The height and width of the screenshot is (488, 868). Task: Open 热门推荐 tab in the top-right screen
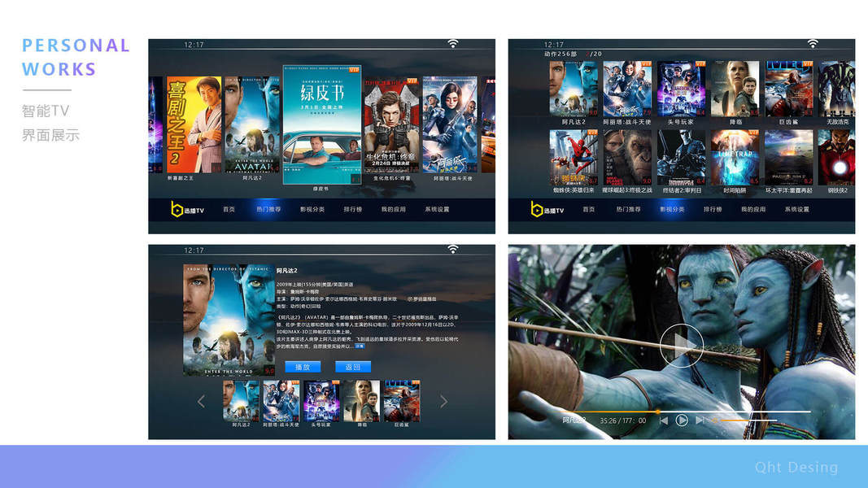point(628,209)
